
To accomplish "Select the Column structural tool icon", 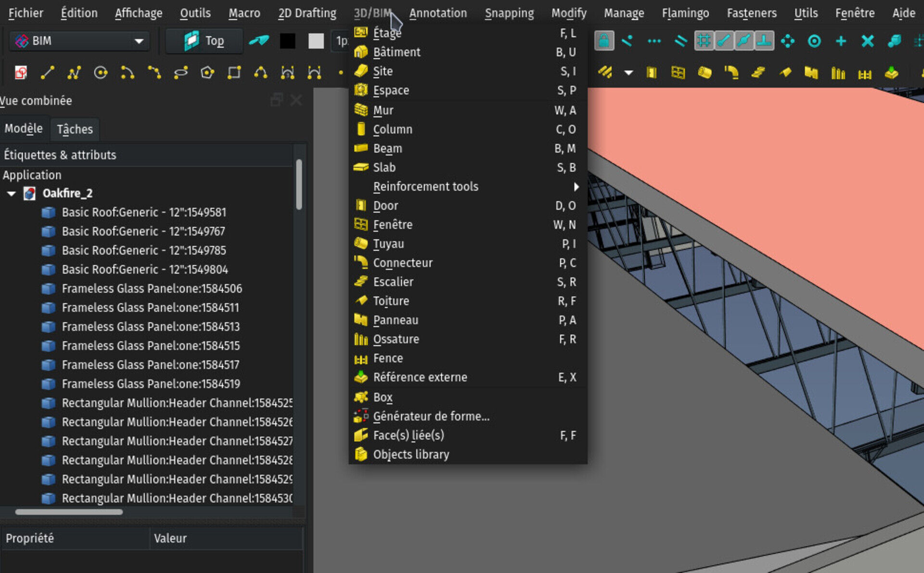I will (x=361, y=129).
